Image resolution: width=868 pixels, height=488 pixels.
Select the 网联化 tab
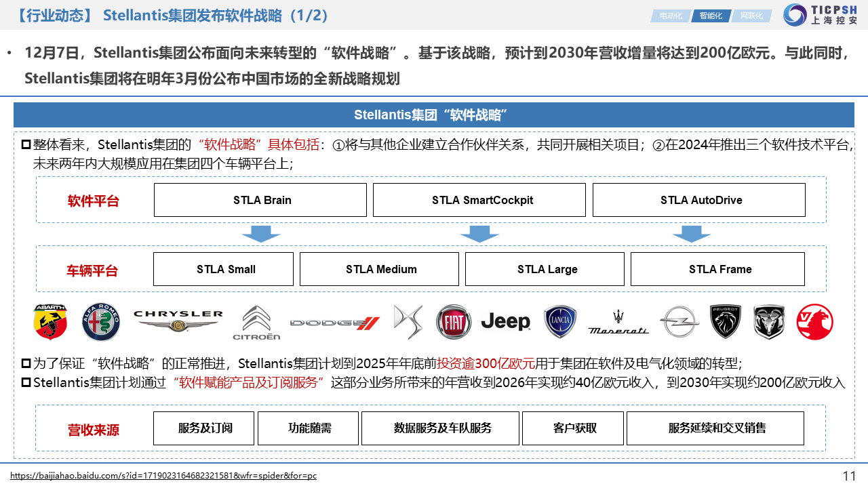[x=751, y=16]
